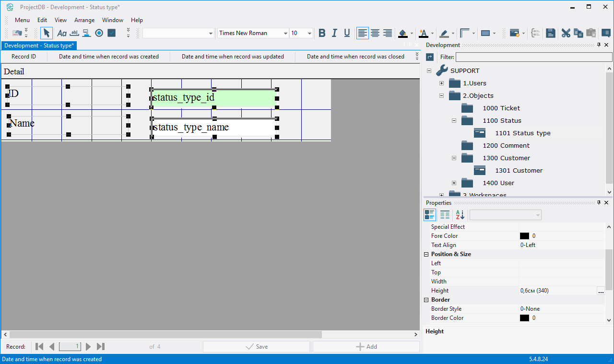Screen dimensions: 614x364
Task: Select the checkbox control tool
Action: coord(111,33)
